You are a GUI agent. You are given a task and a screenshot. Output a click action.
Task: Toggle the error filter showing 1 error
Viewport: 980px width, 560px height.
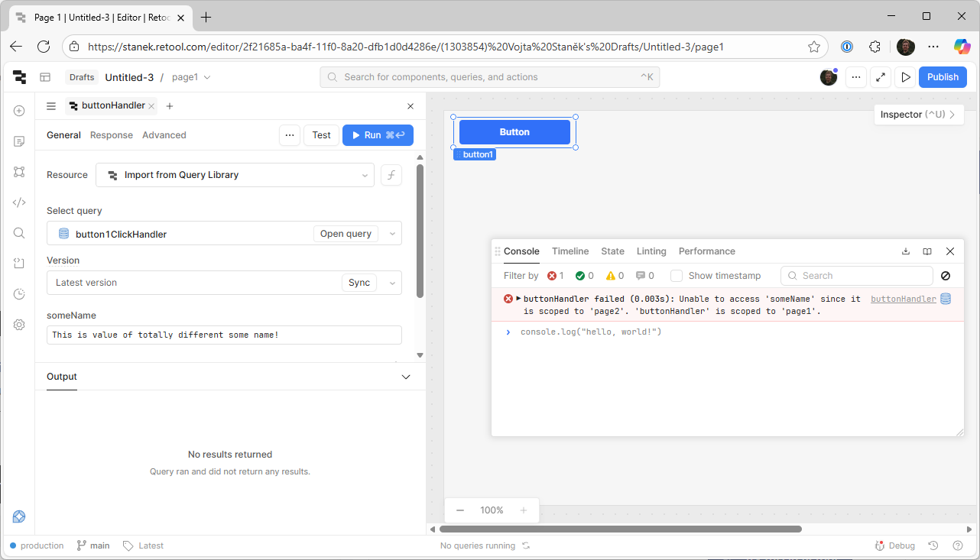click(x=556, y=276)
